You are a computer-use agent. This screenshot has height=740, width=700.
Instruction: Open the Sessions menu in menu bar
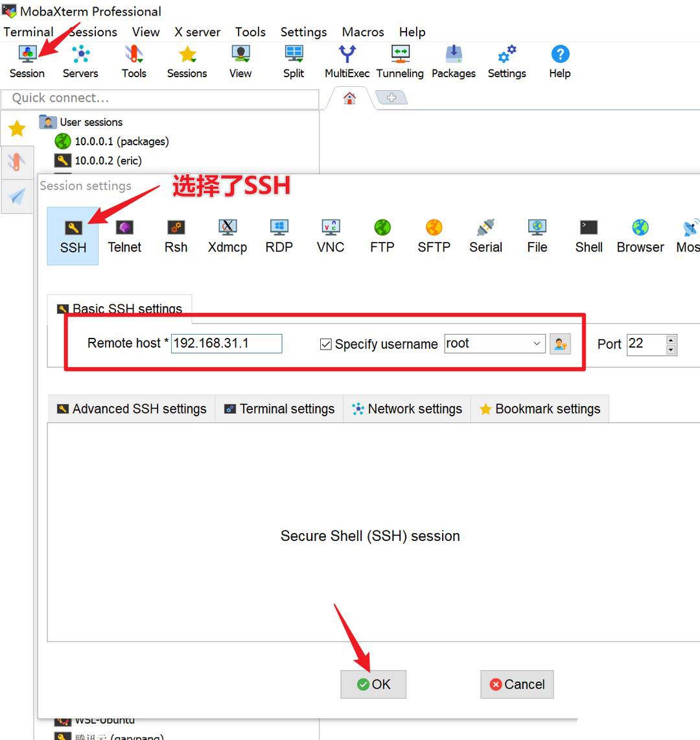[93, 32]
